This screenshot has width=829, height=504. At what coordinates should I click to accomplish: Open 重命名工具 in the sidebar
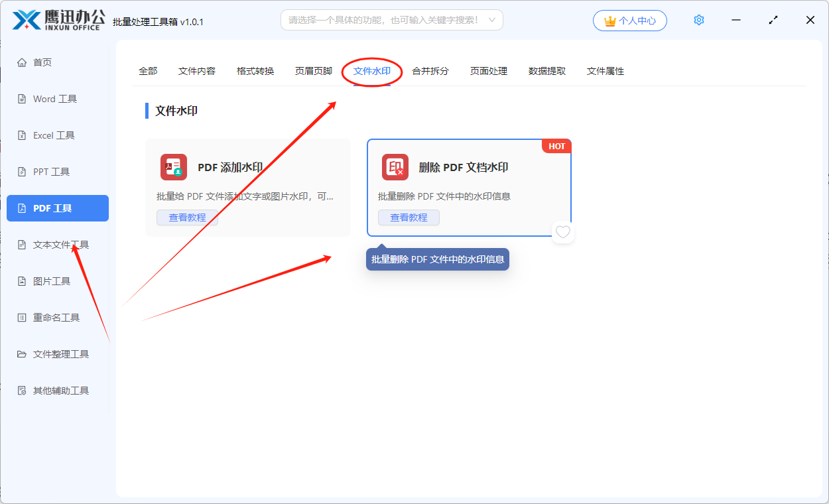tap(56, 318)
